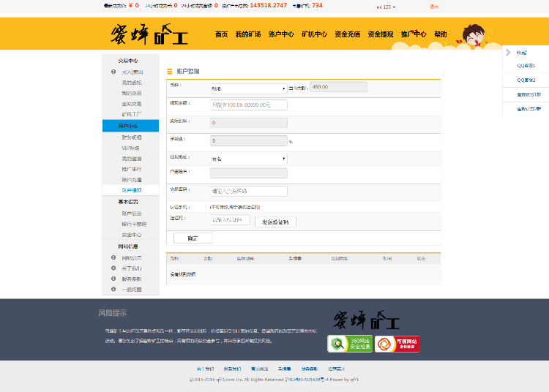This screenshot has height=392, width=549.
Task: Click the 蜜蜂矿工 logo in the header
Action: pyautogui.click(x=149, y=34)
